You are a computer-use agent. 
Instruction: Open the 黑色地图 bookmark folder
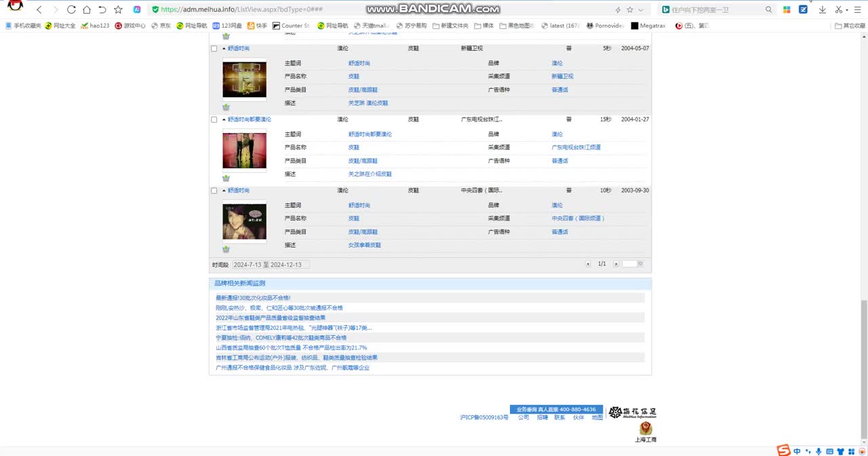(518, 26)
